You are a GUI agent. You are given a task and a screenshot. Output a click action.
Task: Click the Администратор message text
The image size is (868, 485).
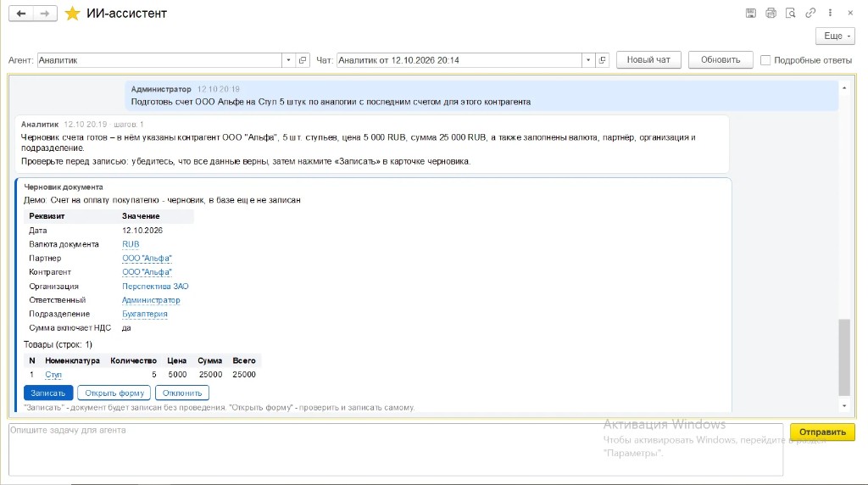point(331,102)
